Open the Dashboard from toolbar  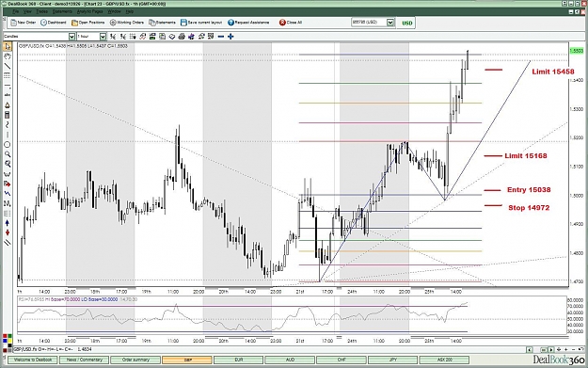click(54, 23)
